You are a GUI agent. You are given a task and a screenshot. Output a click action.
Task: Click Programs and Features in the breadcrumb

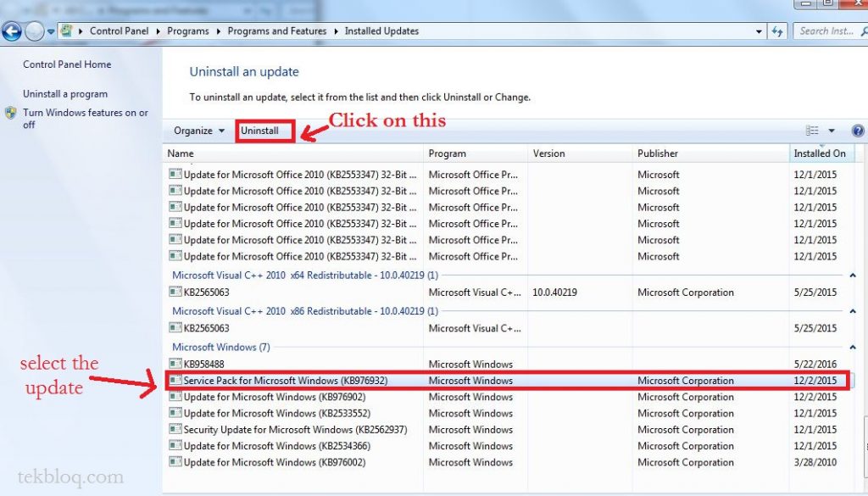pyautogui.click(x=277, y=31)
